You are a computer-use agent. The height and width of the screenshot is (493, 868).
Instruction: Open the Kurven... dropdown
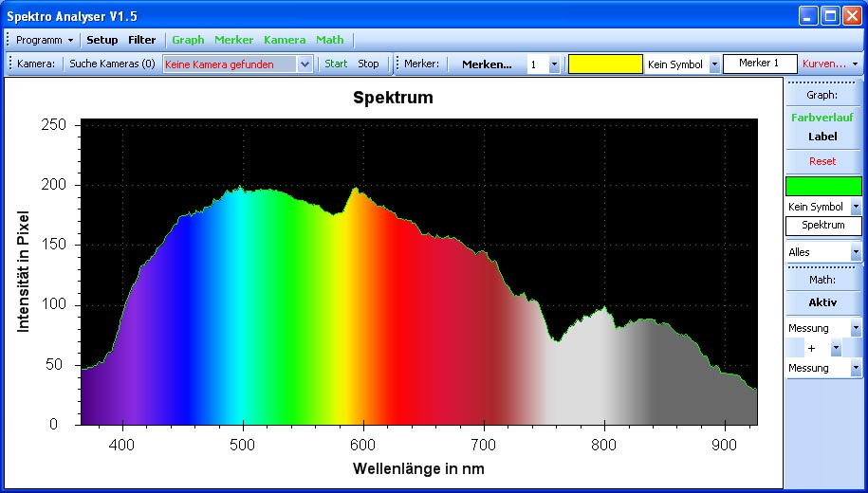(x=831, y=64)
